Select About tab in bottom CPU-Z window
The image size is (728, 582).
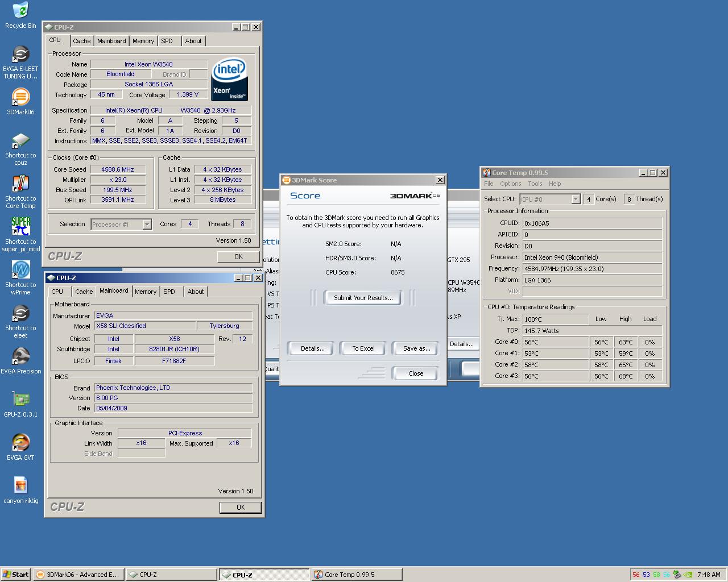196,292
